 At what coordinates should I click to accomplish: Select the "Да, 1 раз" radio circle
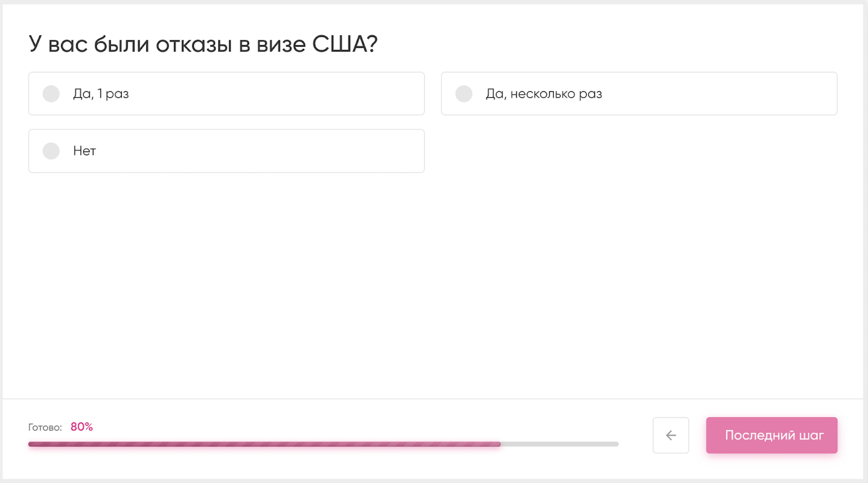(51, 94)
